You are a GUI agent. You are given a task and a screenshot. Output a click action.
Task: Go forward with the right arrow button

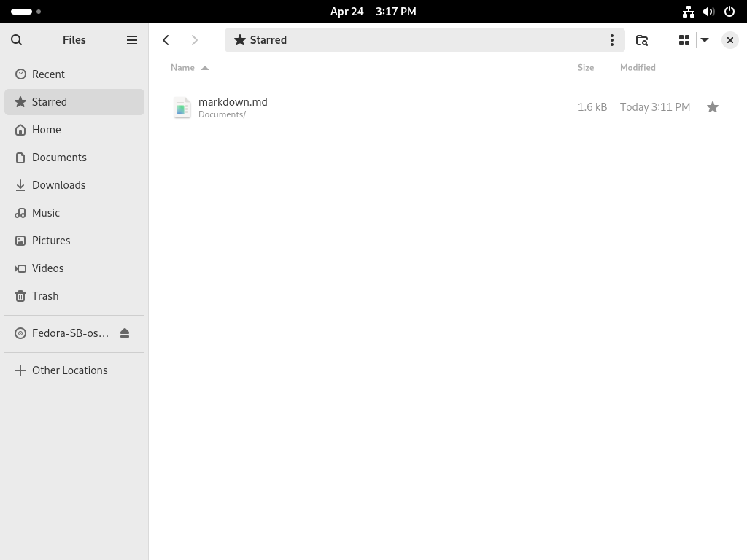point(194,40)
